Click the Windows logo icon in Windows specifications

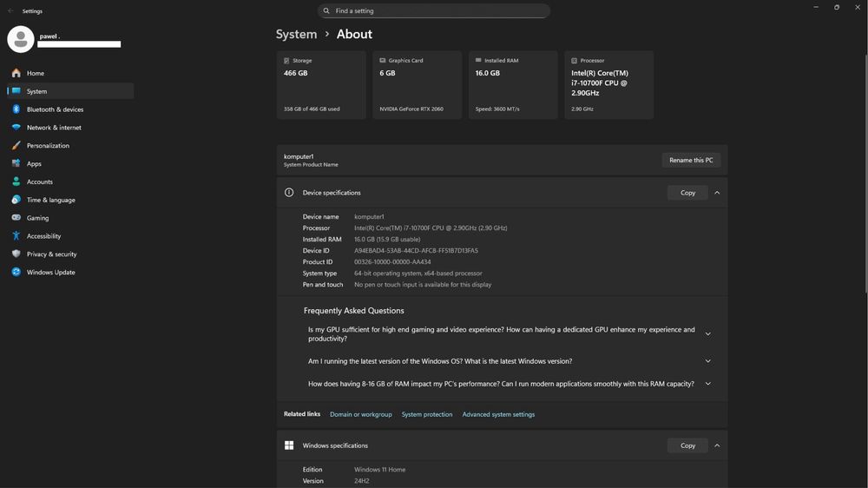[289, 445]
